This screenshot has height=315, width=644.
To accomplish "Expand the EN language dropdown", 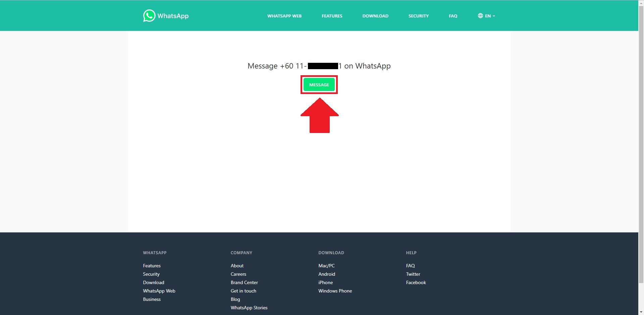I will point(486,16).
